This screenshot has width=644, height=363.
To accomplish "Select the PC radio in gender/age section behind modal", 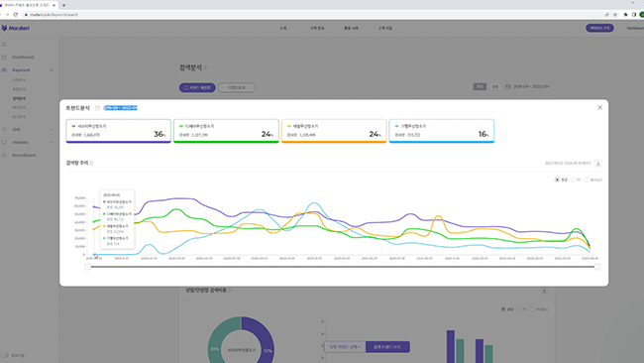I will [518, 309].
